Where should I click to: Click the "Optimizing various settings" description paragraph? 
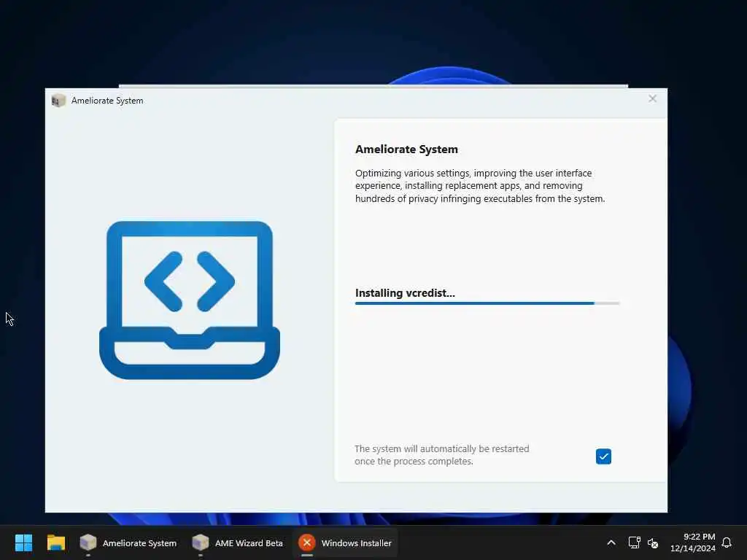pyautogui.click(x=480, y=186)
